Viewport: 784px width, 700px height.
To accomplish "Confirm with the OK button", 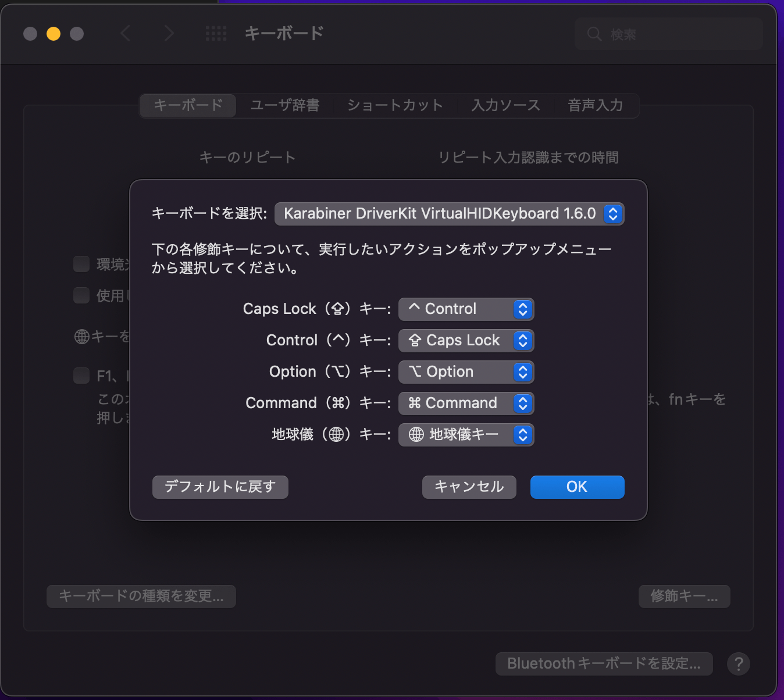I will coord(578,487).
